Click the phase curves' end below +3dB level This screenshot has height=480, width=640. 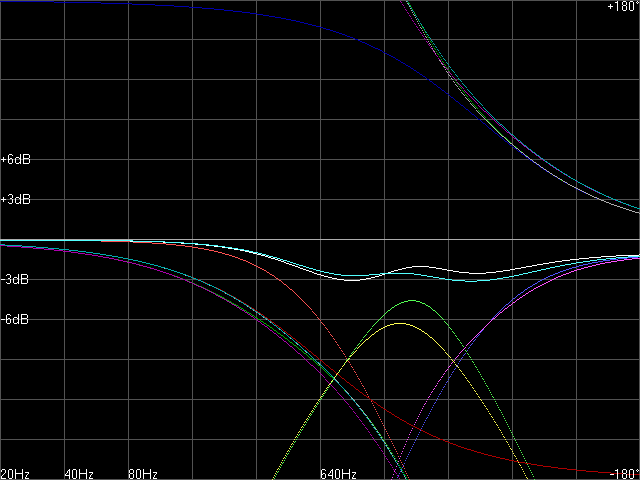(x=632, y=209)
